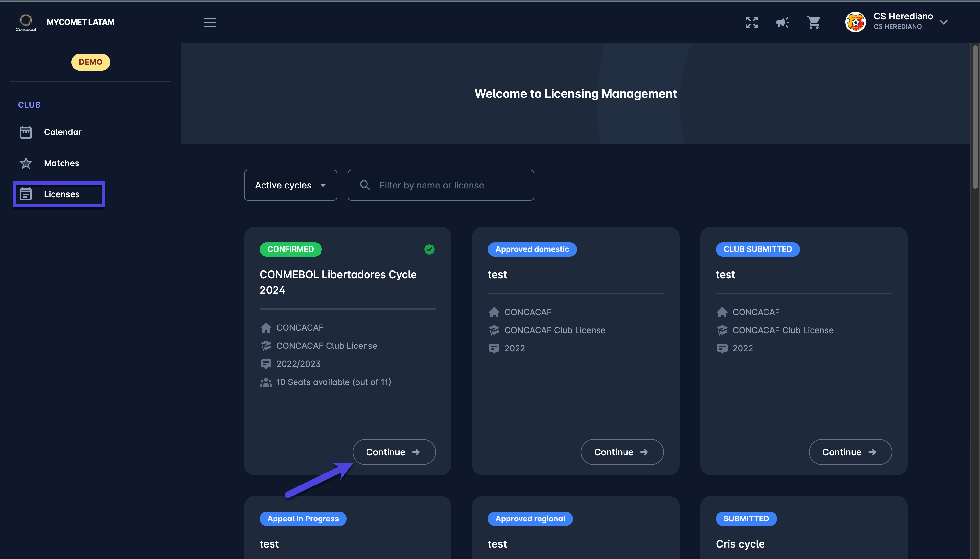980x559 pixels.
Task: Click the CS Herediano club crest avatar
Action: click(x=855, y=22)
